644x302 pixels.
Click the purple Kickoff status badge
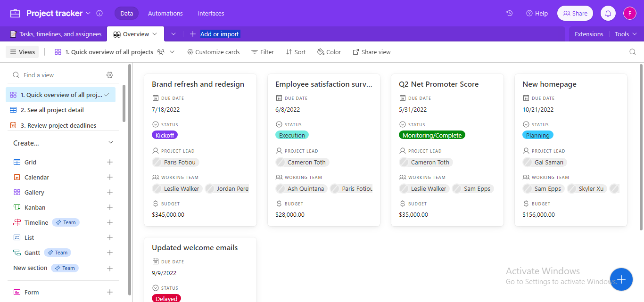click(165, 135)
